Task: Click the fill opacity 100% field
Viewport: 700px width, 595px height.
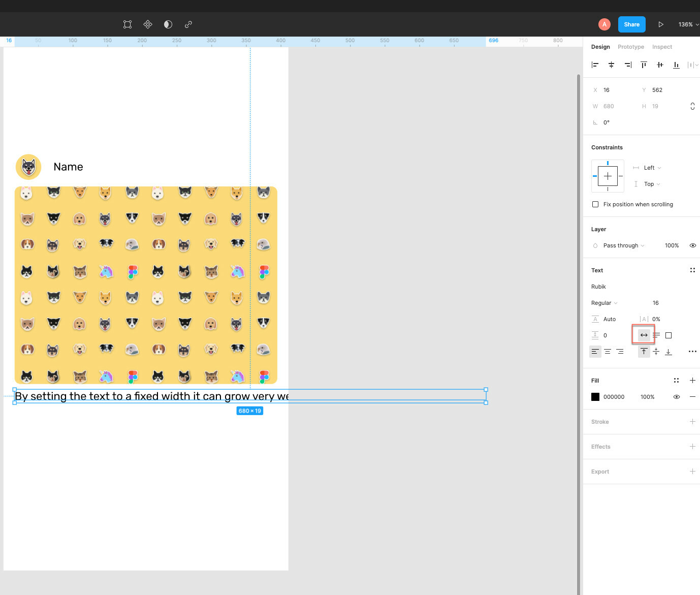Action: (647, 397)
